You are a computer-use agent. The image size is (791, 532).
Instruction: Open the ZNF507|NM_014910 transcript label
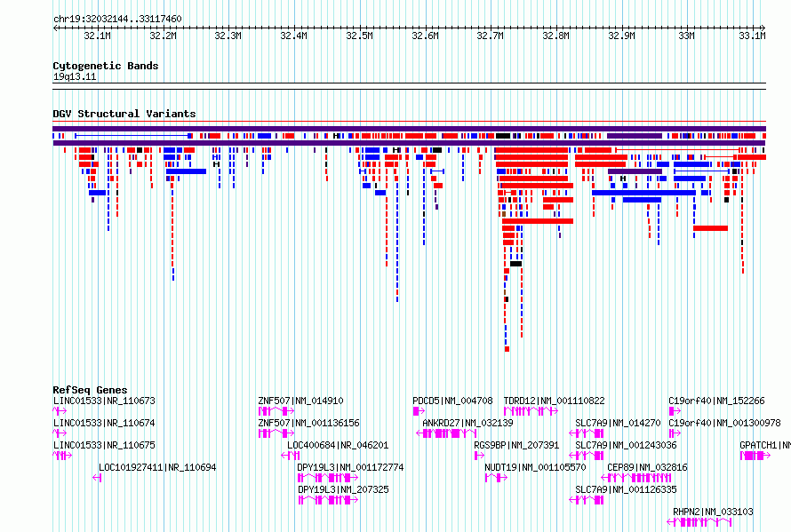[x=300, y=401]
